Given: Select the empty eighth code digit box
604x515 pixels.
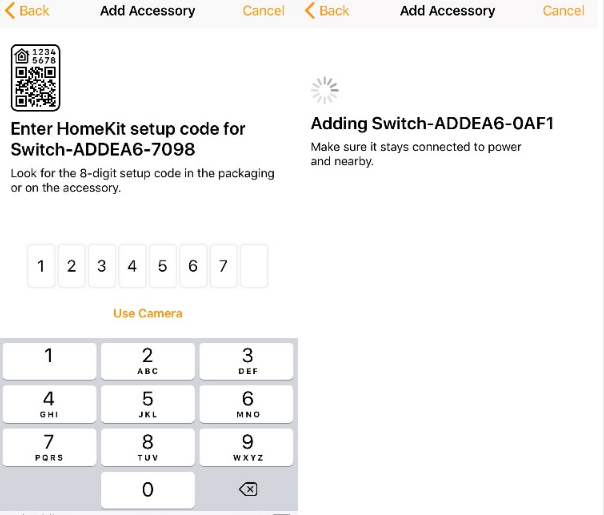Looking at the screenshot, I should [254, 266].
